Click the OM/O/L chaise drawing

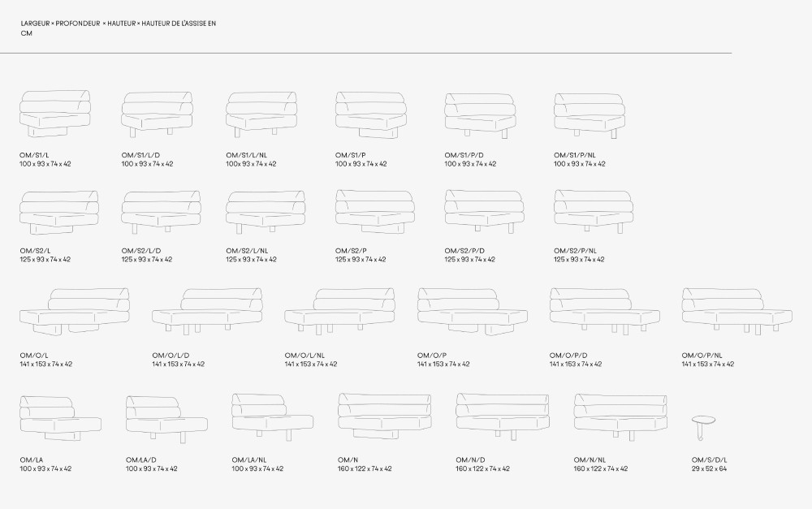click(x=75, y=310)
